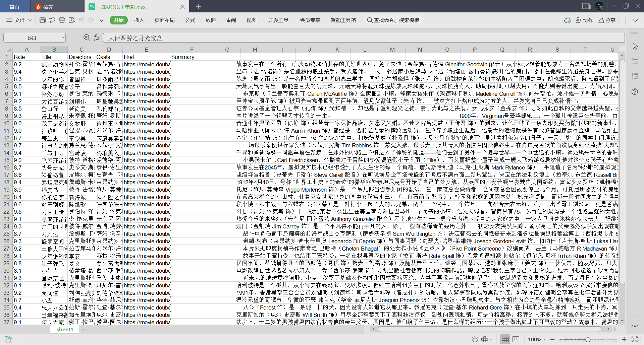Click the zoom in plus button
The height and width of the screenshot is (345, 644).
[624, 339]
